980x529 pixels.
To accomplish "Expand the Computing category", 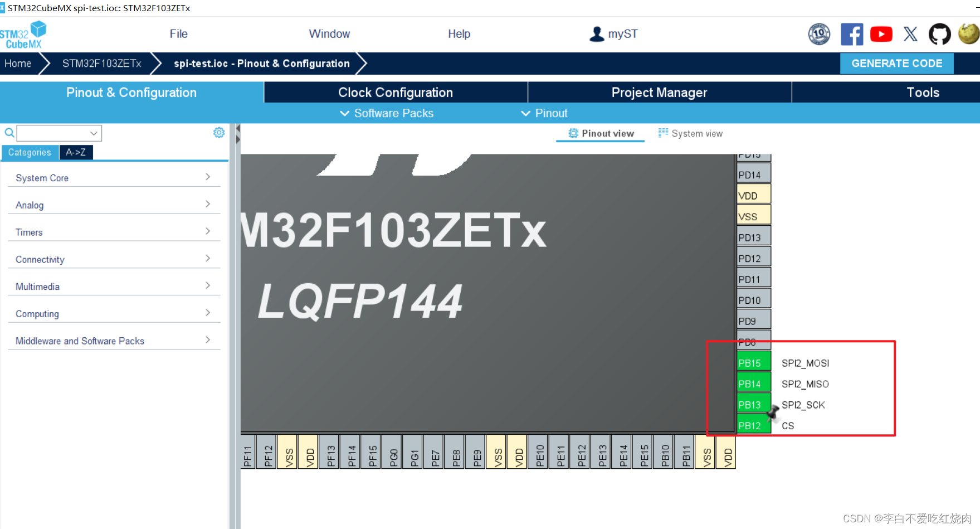I will 114,313.
